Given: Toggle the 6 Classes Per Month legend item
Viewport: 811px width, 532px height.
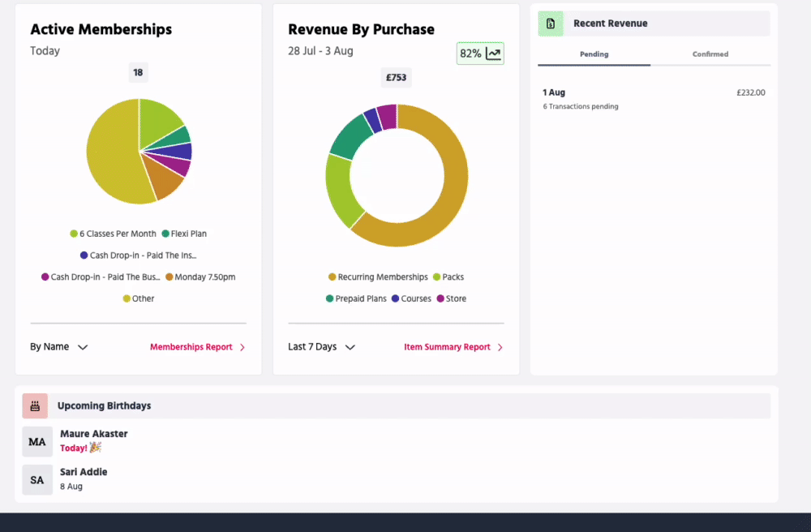Looking at the screenshot, I should [113, 234].
